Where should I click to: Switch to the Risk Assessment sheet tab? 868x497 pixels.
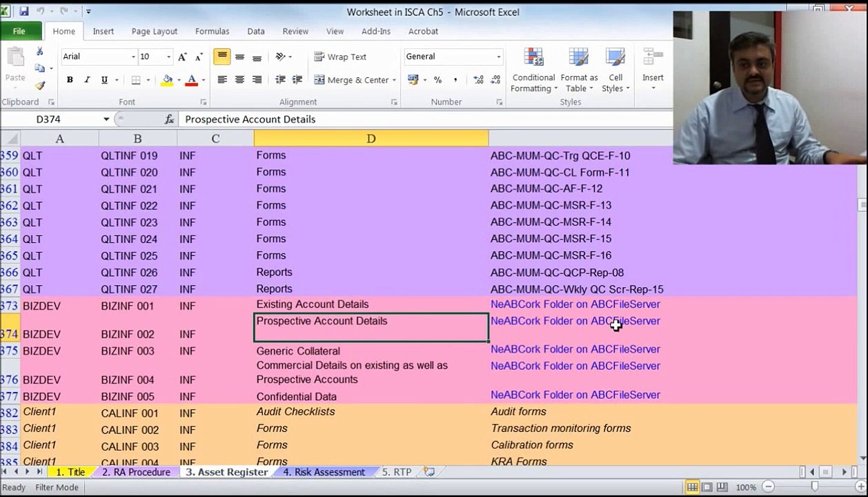click(x=324, y=472)
